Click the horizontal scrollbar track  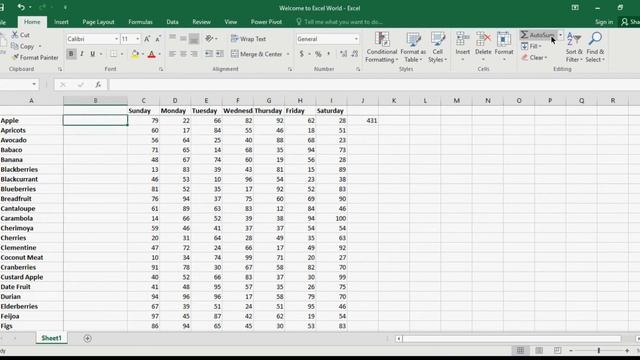click(x=511, y=339)
